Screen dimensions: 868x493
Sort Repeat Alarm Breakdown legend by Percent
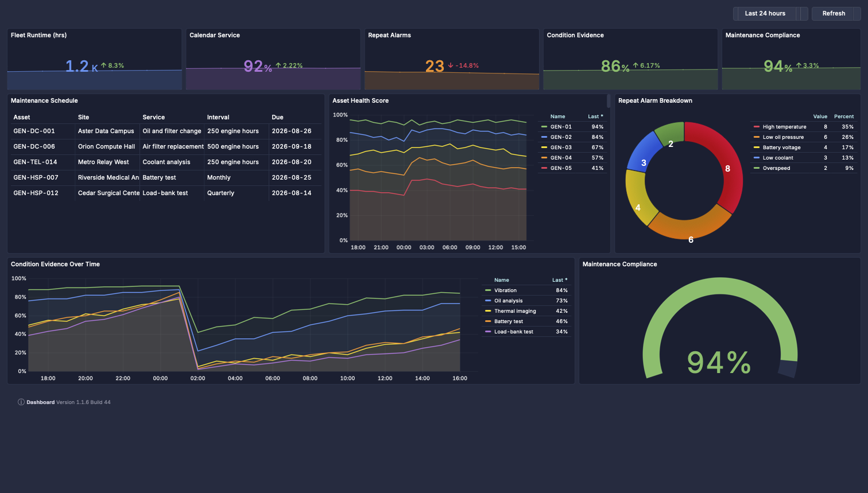844,117
